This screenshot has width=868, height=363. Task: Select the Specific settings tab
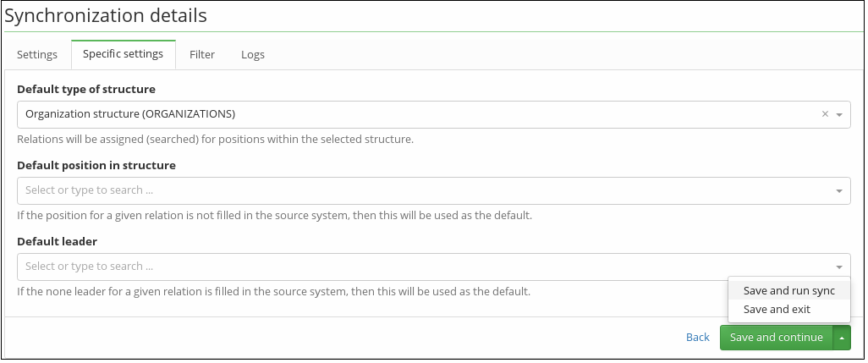(x=123, y=54)
